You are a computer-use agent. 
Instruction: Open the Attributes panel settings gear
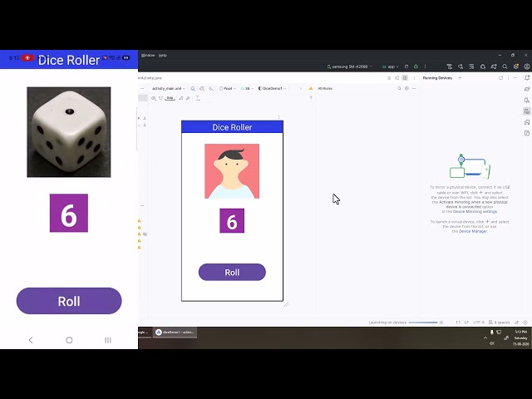coord(406,89)
